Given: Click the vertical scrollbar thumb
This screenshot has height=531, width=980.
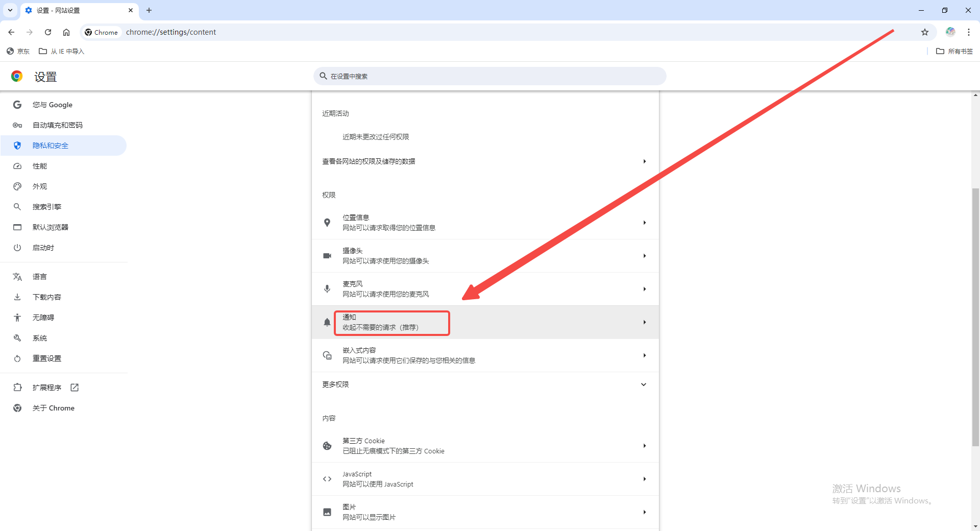Looking at the screenshot, I should (x=975, y=317).
